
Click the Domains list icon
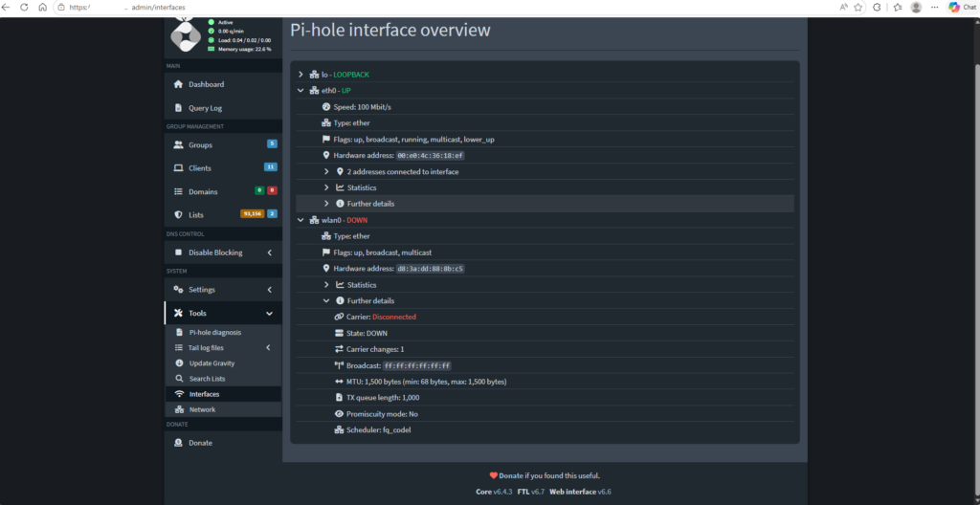[178, 192]
